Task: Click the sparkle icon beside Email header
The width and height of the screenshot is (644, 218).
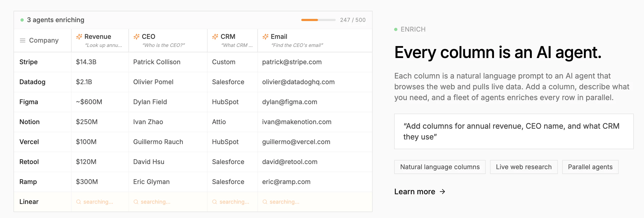Action: click(265, 37)
